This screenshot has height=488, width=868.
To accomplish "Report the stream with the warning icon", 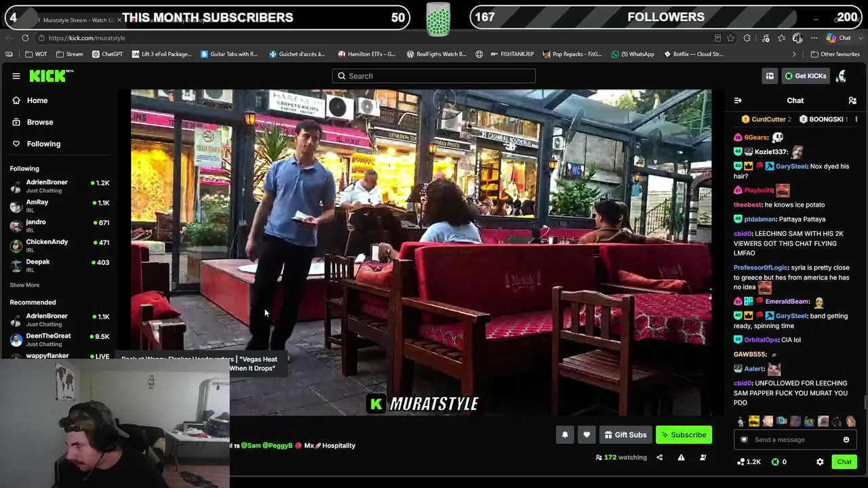I will point(681,457).
